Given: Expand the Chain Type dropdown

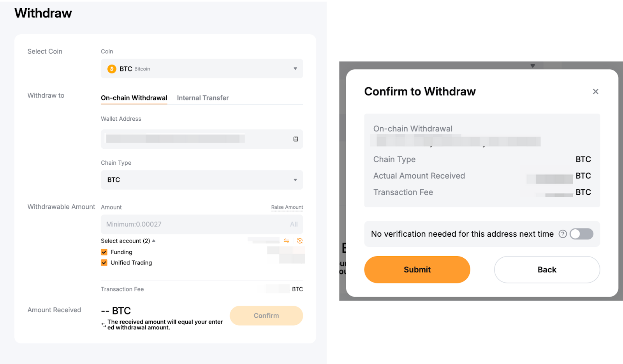Looking at the screenshot, I should click(202, 180).
